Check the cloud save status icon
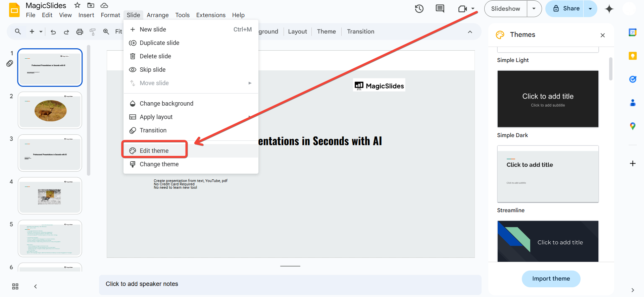644x297 pixels. click(104, 5)
